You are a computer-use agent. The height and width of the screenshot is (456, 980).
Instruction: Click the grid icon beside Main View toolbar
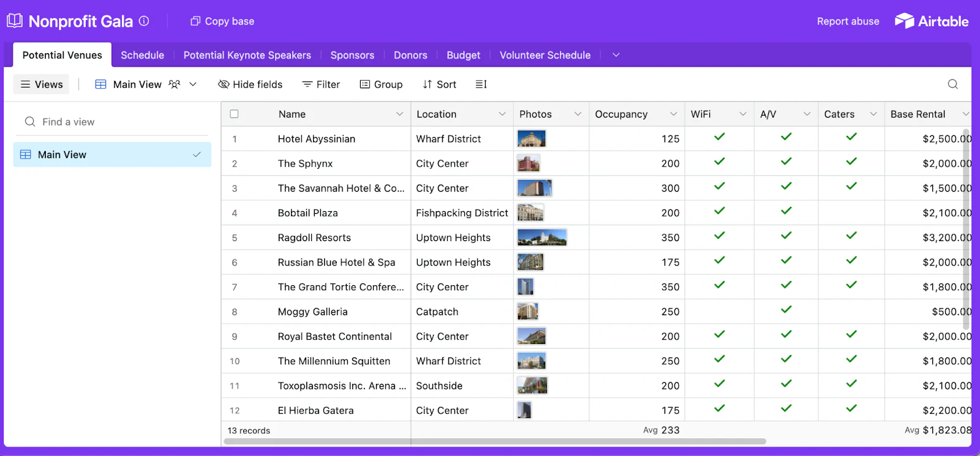[x=101, y=84]
